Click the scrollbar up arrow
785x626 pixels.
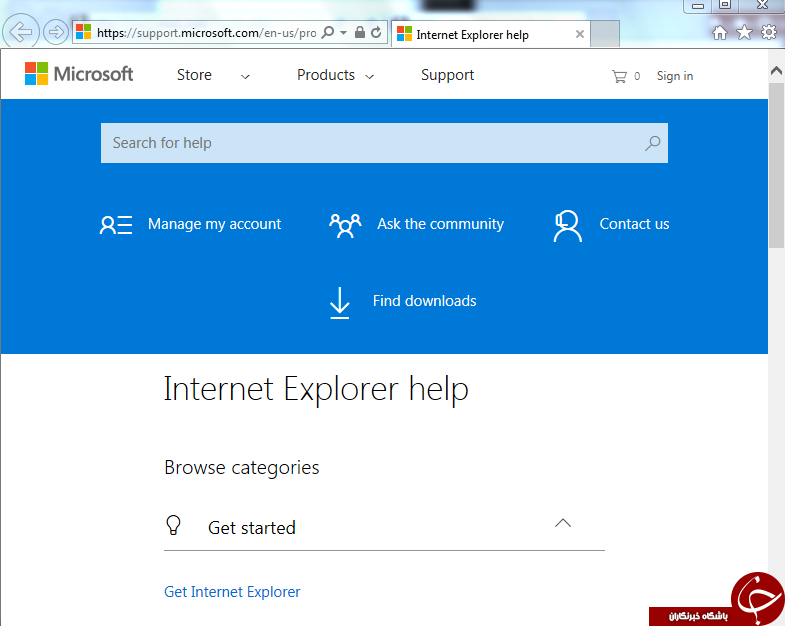(x=776, y=71)
